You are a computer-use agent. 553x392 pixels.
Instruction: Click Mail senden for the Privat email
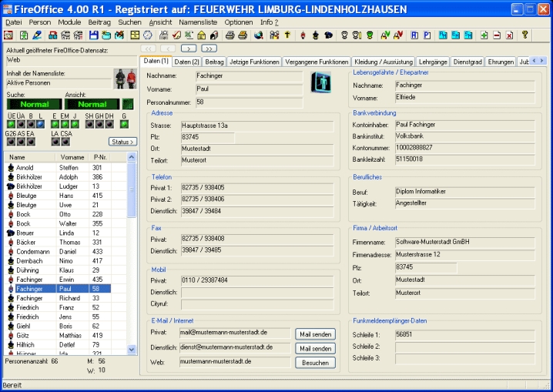[x=315, y=333]
